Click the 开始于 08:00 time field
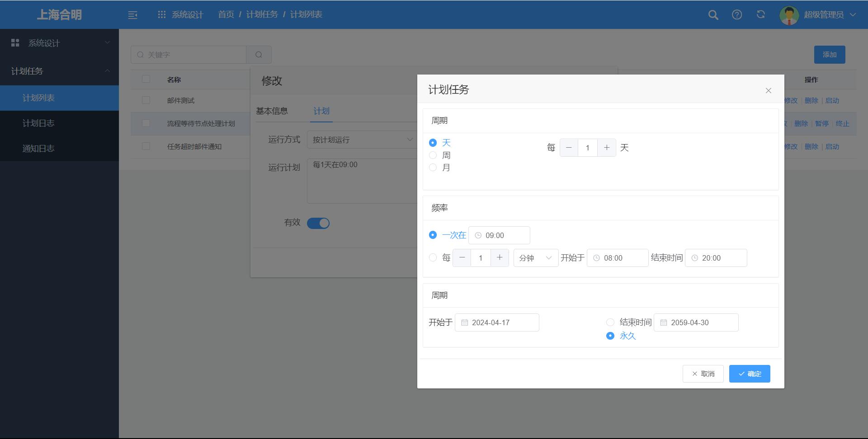This screenshot has width=868, height=439. point(618,258)
